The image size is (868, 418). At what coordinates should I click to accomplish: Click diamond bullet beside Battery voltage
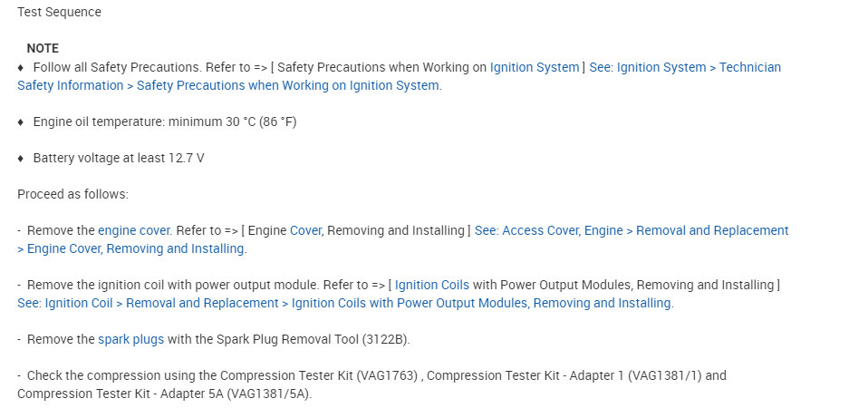coord(21,158)
